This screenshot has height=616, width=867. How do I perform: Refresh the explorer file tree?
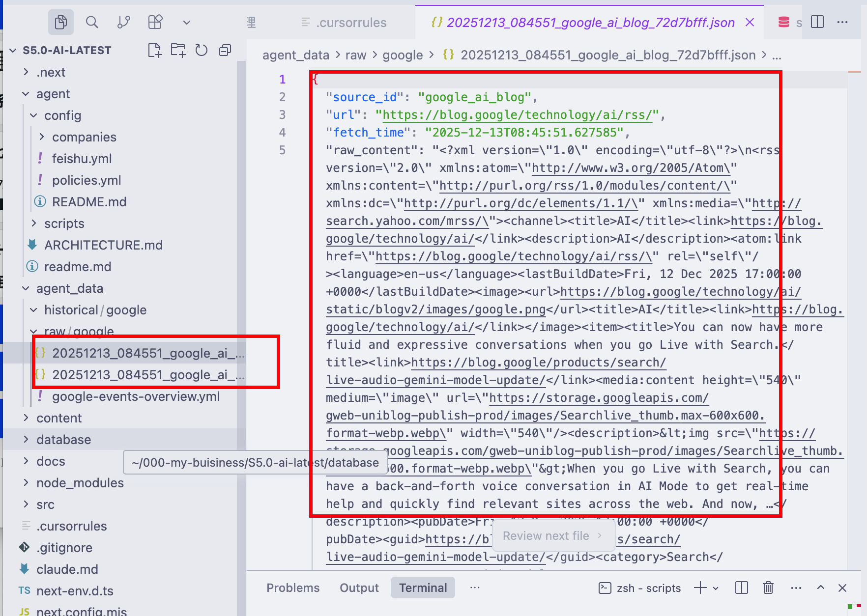[202, 50]
